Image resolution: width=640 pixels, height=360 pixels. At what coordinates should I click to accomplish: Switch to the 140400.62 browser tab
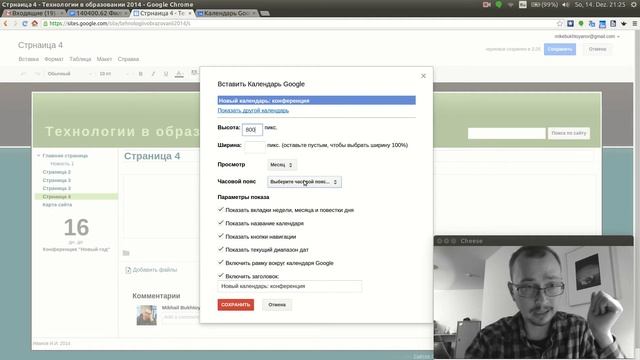(x=99, y=13)
